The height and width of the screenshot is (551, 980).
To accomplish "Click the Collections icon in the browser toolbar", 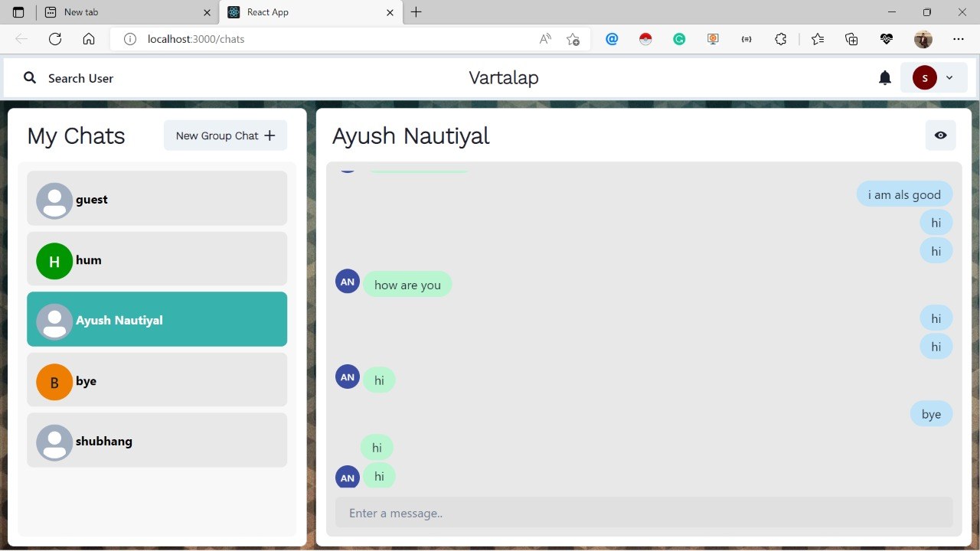I will point(851,39).
